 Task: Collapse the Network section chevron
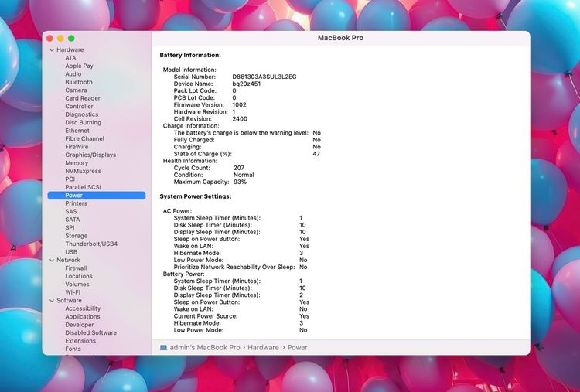pyautogui.click(x=52, y=261)
